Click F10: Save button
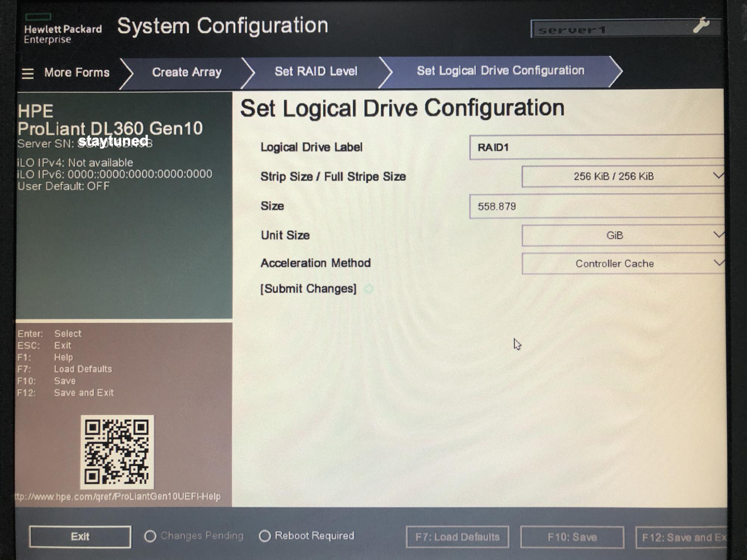Viewport: 747px width, 560px height. click(572, 537)
